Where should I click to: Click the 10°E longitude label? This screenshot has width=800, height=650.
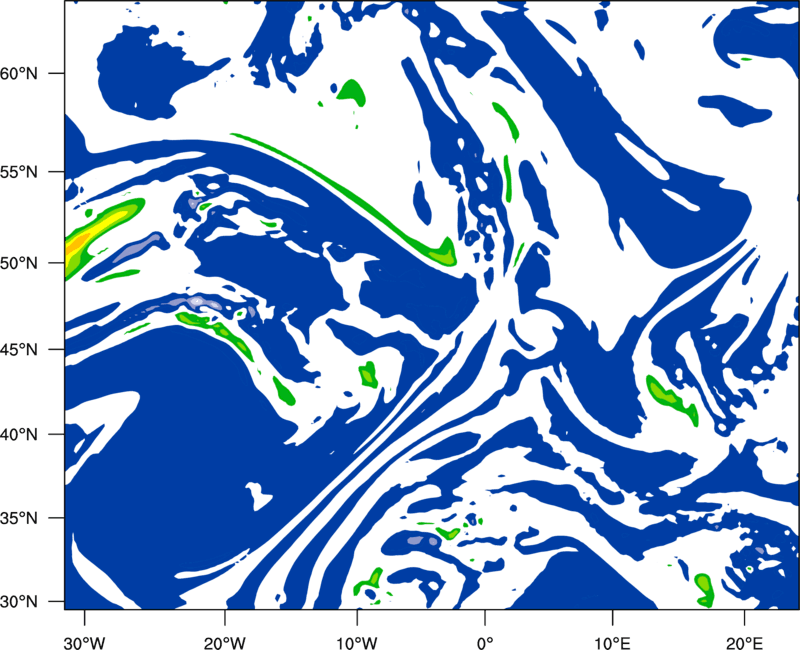click(612, 643)
